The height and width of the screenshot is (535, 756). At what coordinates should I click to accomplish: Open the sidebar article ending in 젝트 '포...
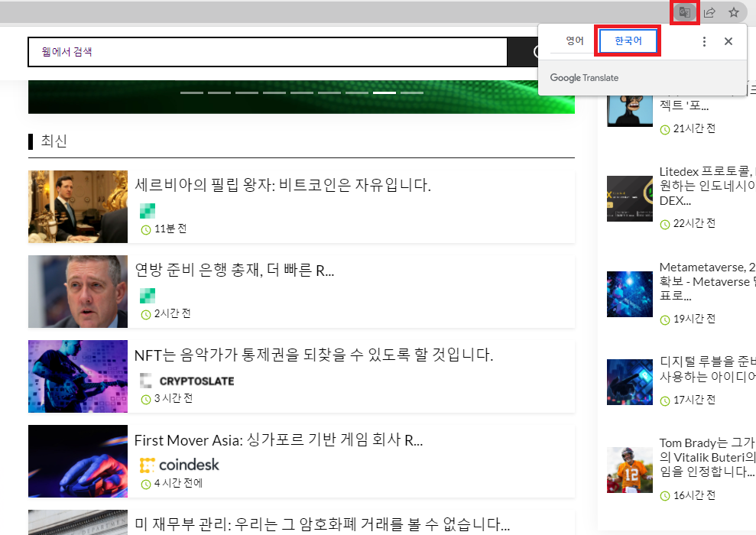683,105
